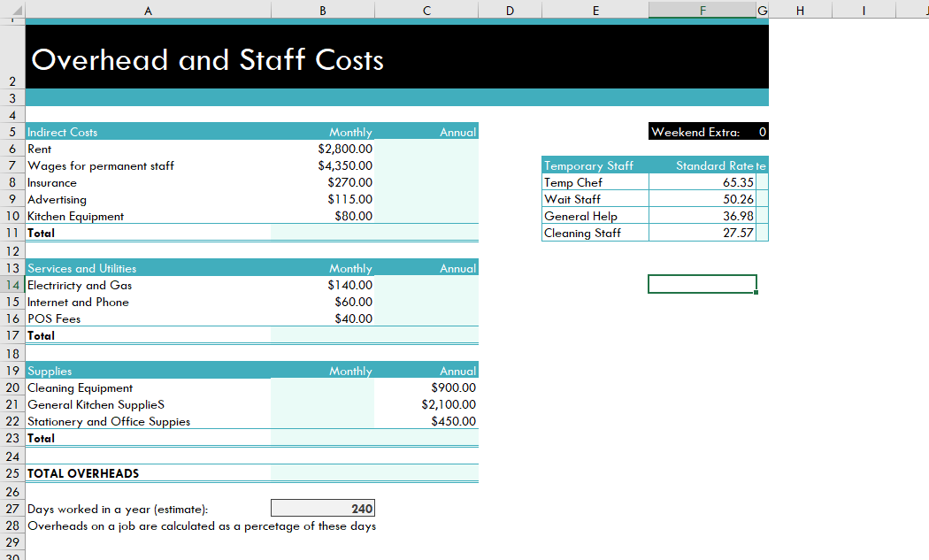Click the Weekend Extra value cell
The height and width of the screenshot is (560, 929).
(762, 132)
